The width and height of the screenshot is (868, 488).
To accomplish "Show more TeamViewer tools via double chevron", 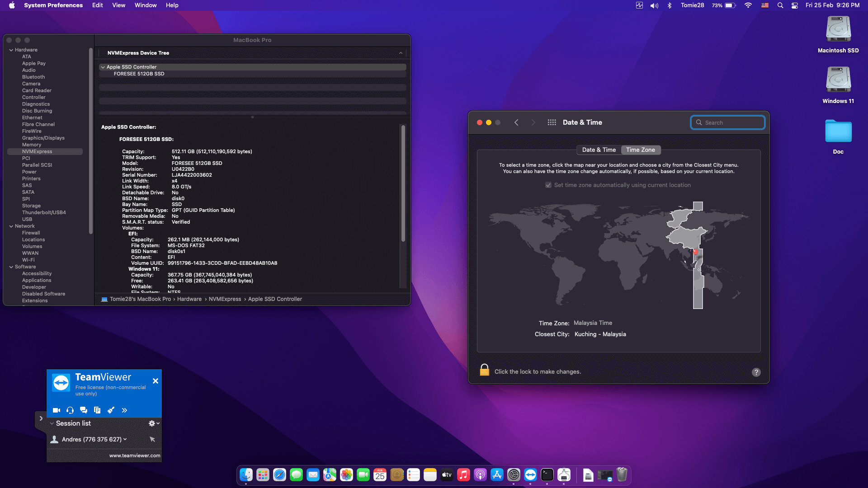I will click(x=124, y=410).
